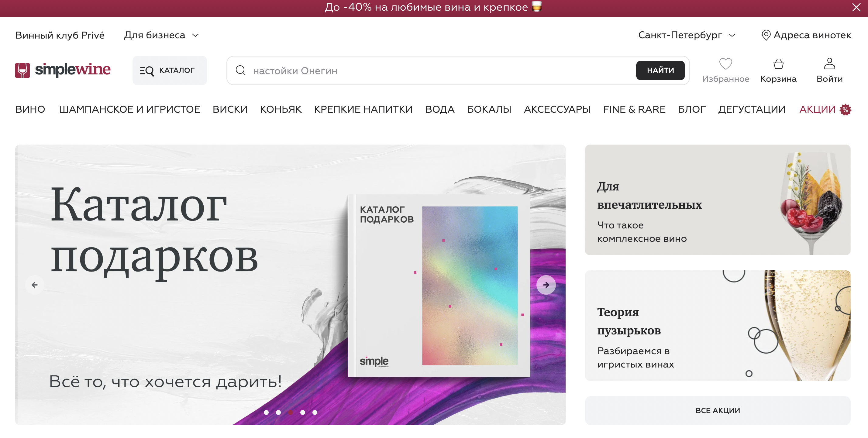Open the Виски category
Image resolution: width=868 pixels, height=438 pixels.
click(230, 109)
